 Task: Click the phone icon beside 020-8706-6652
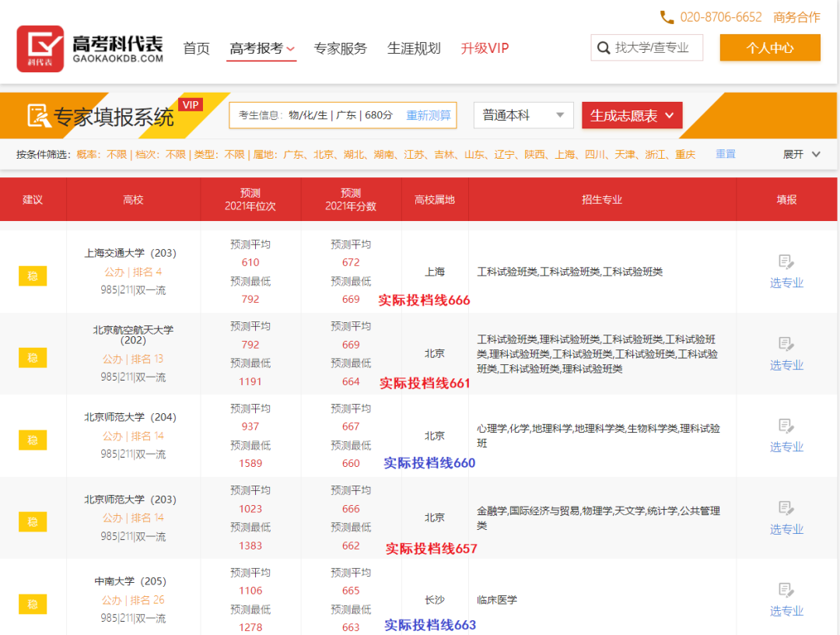point(667,18)
